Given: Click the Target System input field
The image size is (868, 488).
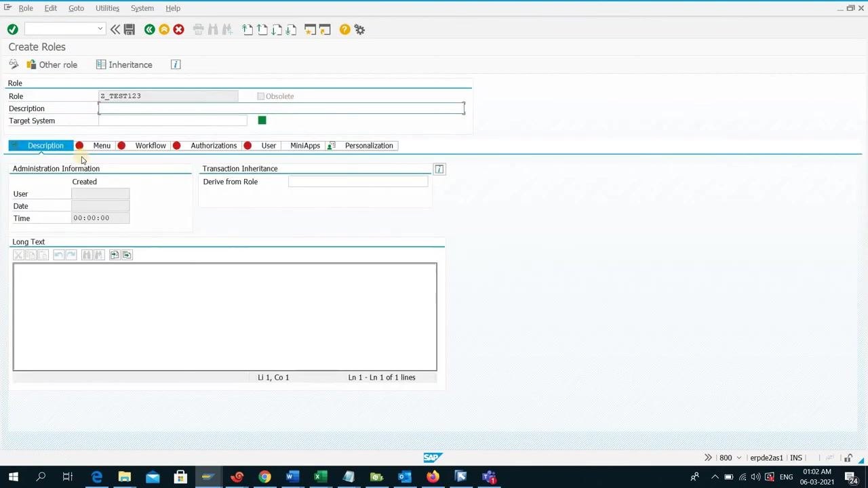Looking at the screenshot, I should [x=173, y=121].
